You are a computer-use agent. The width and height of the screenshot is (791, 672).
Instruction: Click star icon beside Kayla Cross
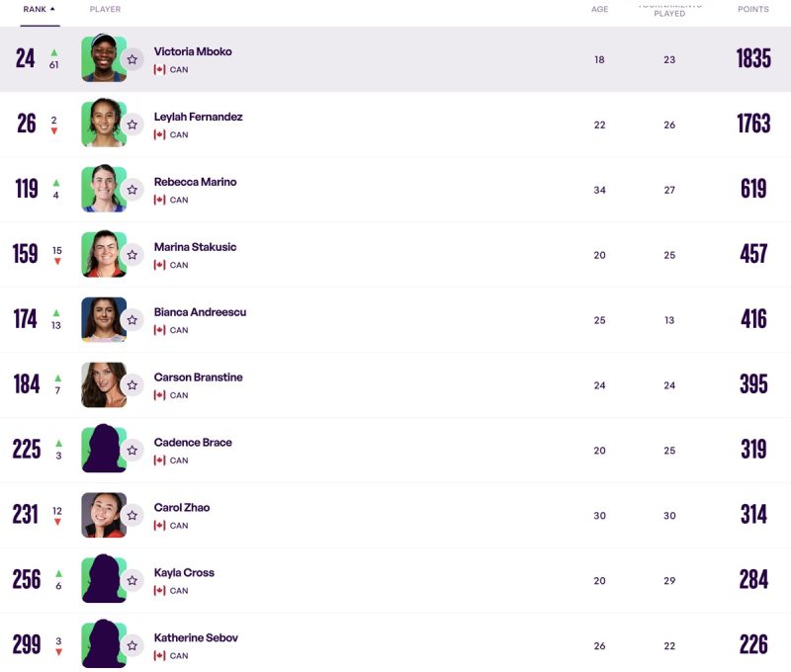132,580
